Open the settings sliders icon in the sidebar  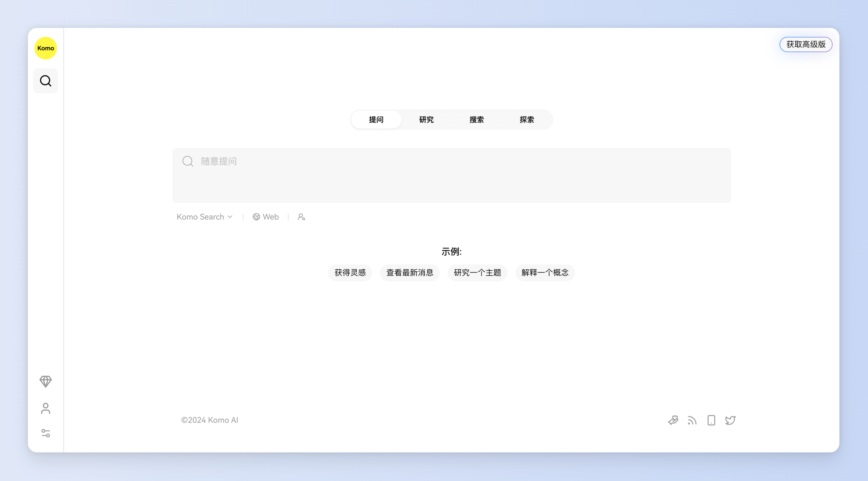[x=45, y=433]
